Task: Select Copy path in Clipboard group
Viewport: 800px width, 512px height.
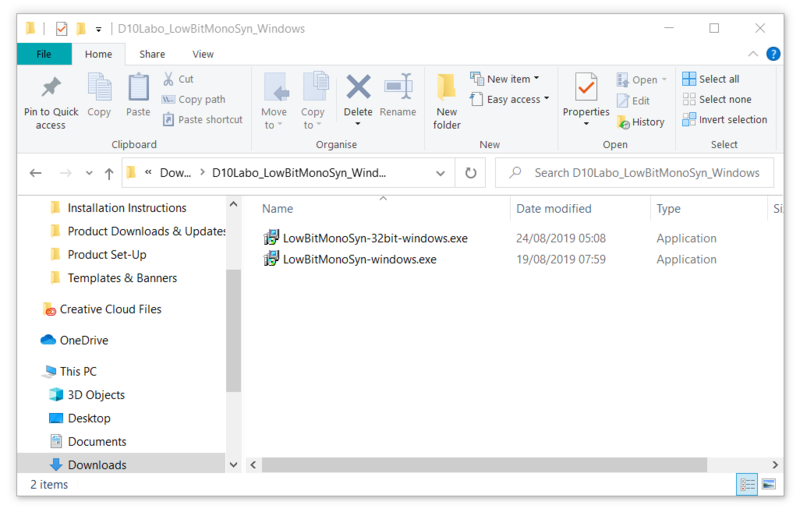Action: [x=194, y=99]
